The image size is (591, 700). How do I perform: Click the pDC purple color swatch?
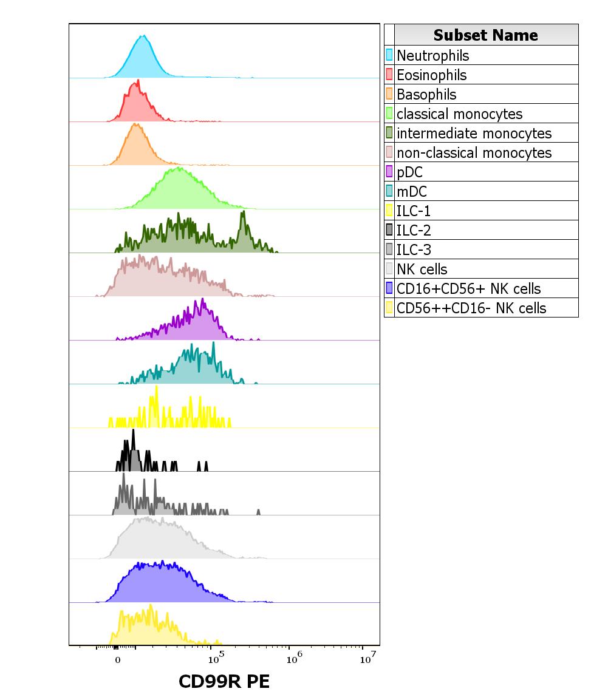389,171
